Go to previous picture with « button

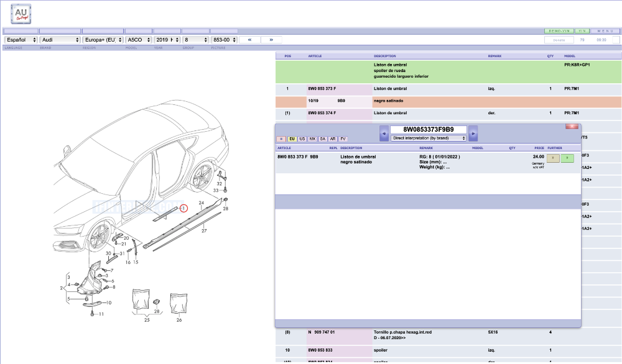coord(249,40)
